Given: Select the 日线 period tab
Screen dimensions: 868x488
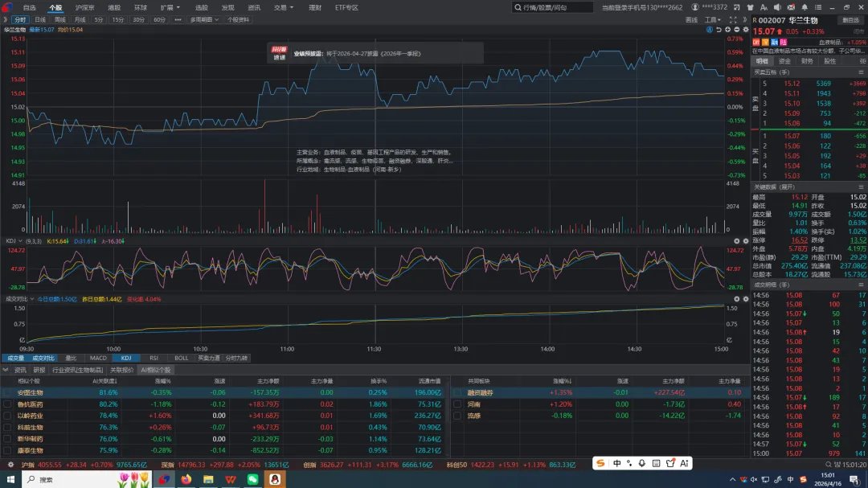Looking at the screenshot, I should 40,19.
